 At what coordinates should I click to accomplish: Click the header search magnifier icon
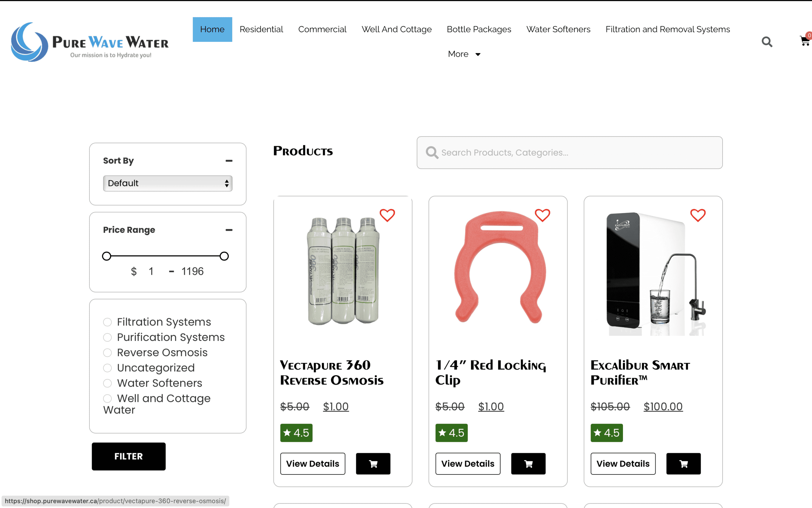(x=767, y=42)
